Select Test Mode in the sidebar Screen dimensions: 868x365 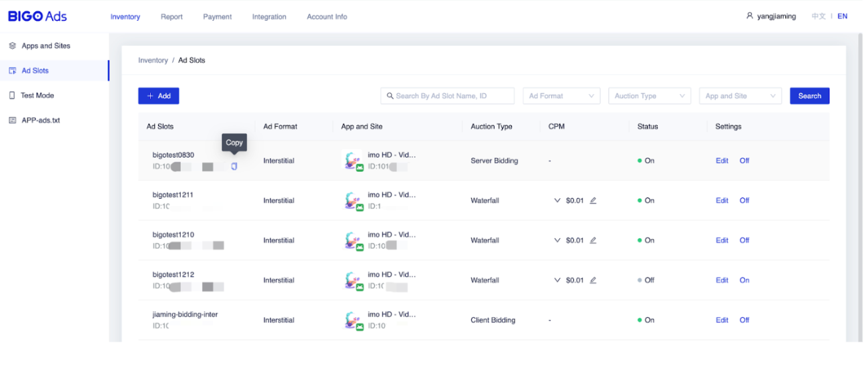click(37, 95)
